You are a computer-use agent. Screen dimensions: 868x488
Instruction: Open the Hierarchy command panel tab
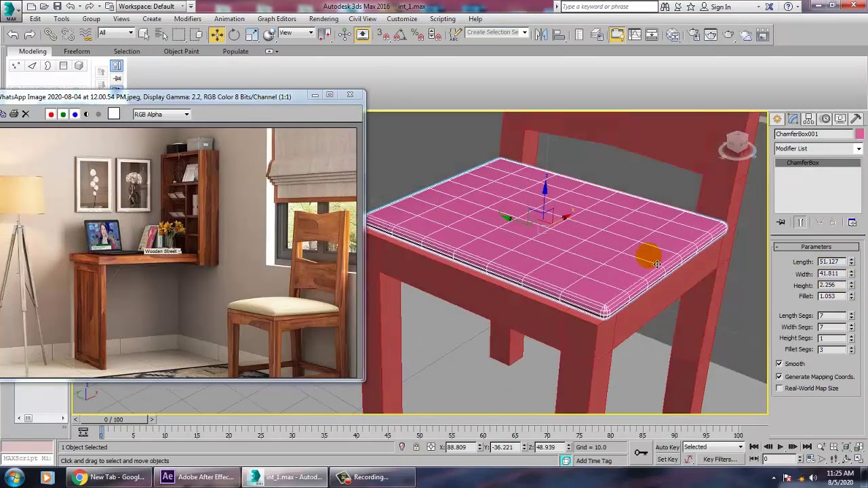click(x=809, y=119)
